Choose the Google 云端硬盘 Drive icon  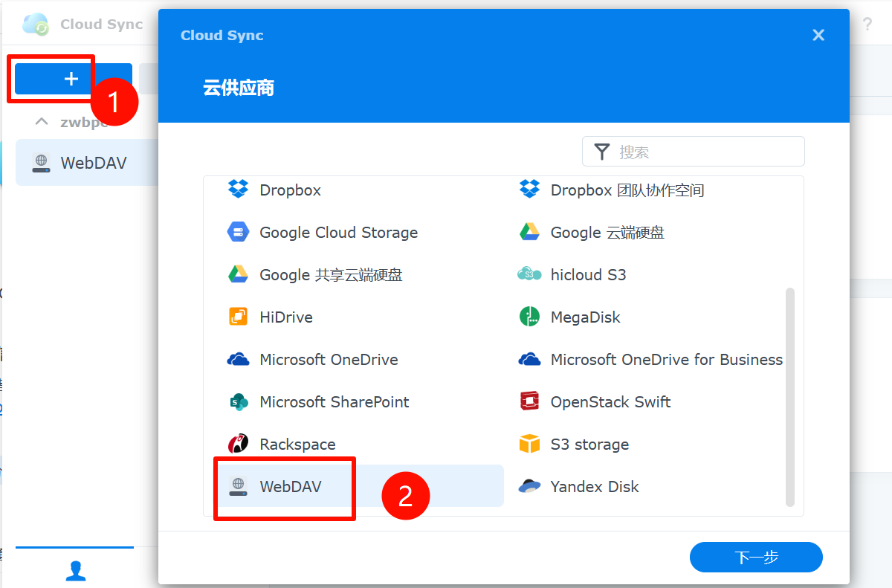click(x=529, y=233)
